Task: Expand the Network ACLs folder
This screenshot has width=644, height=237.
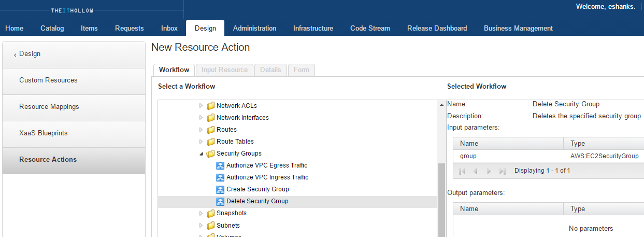Action: pyautogui.click(x=202, y=106)
